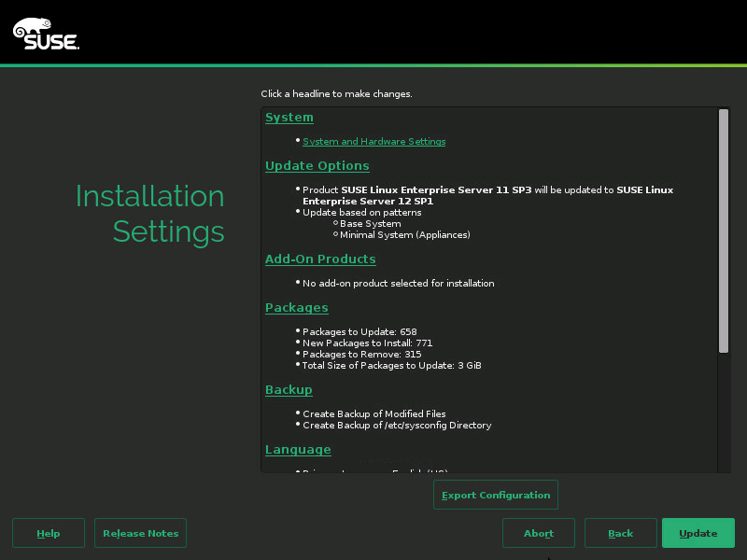
Task: Open the Packages headline
Action: [296, 307]
